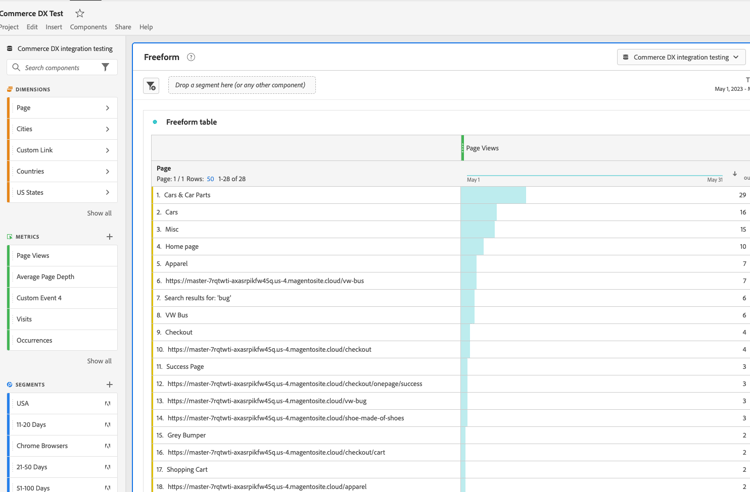Focus the Search components input field

62,67
